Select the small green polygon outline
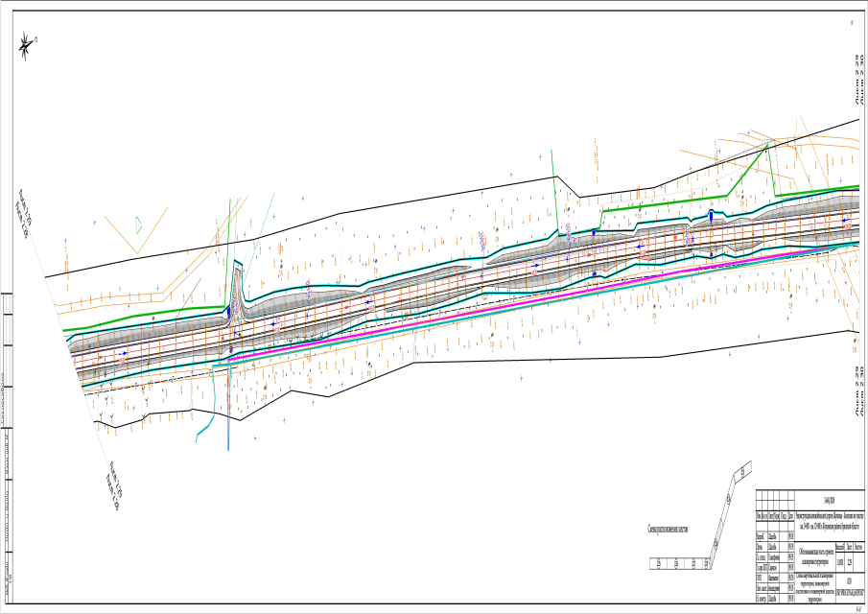Screen dimensions: 868x614 click(x=137, y=226)
